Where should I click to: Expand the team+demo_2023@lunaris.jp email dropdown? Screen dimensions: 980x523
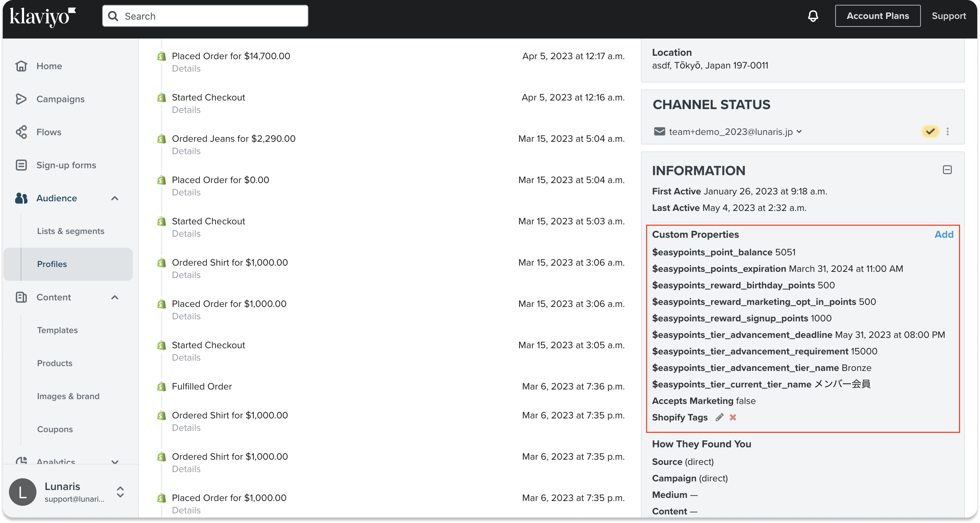click(799, 132)
